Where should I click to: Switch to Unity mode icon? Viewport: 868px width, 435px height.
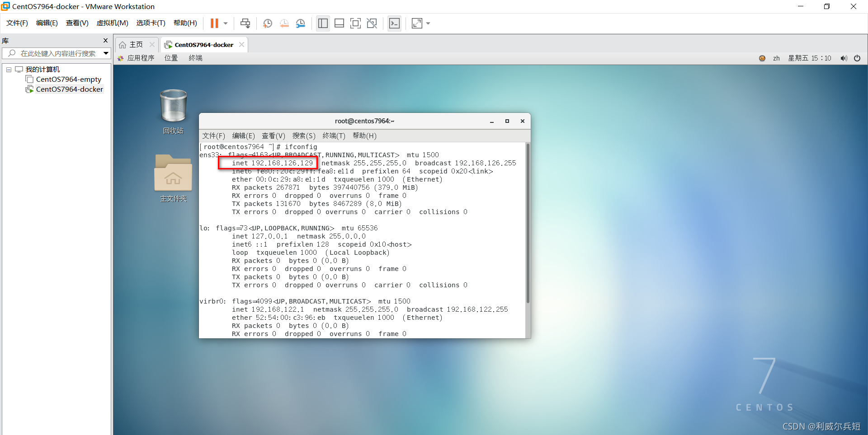[x=372, y=23]
